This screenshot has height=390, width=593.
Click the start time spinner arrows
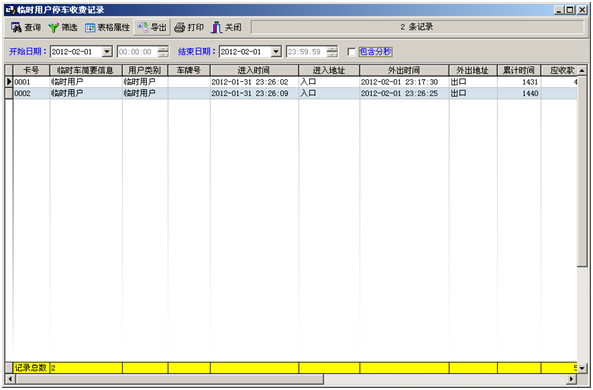[x=163, y=52]
